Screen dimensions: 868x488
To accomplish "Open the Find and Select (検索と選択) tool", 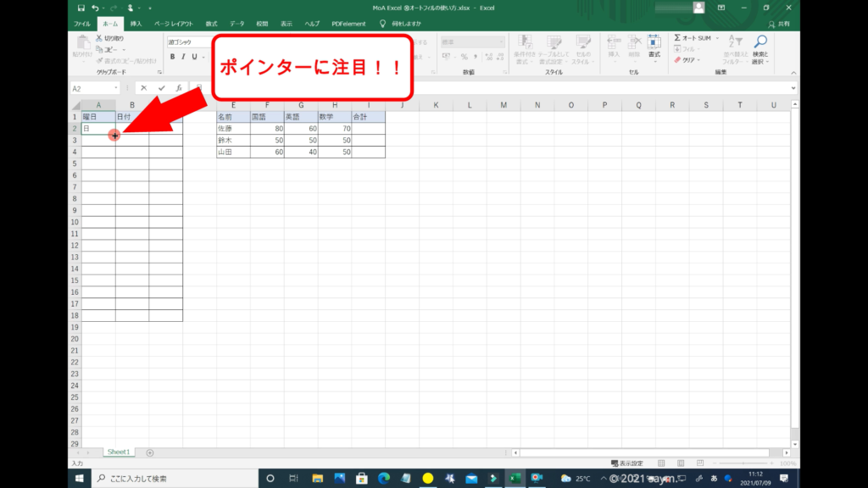I will 760,49.
